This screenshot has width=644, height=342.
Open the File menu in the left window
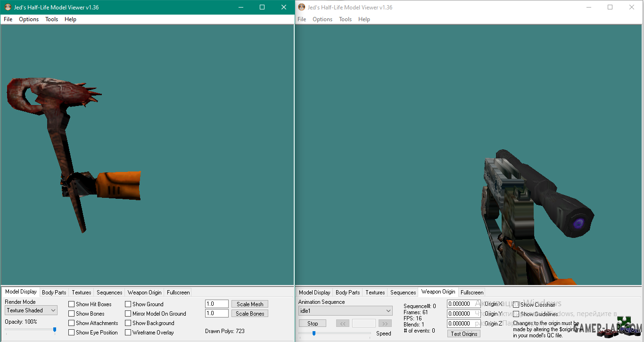coord(8,19)
